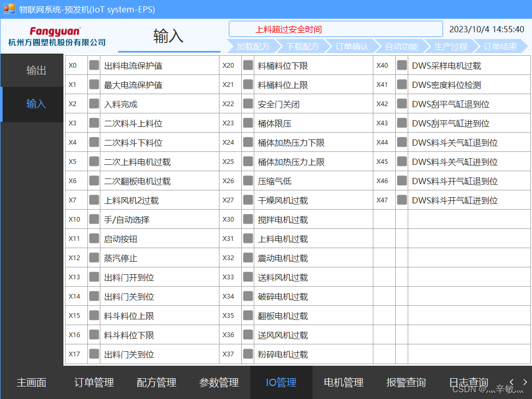Open the 日志查询 page
532x399 pixels.
point(469,382)
